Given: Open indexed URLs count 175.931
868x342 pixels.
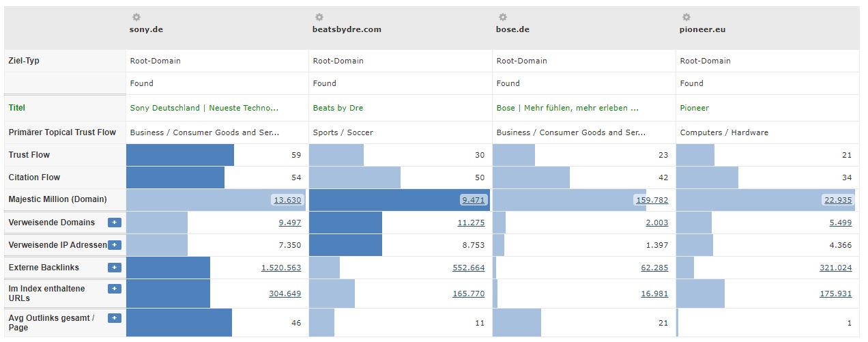Looking at the screenshot, I should (x=836, y=294).
